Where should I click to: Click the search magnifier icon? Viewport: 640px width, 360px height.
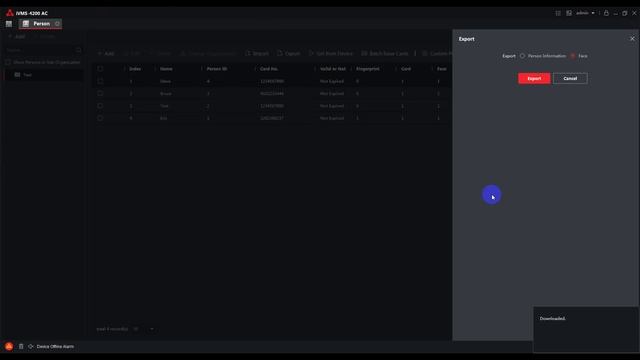(x=78, y=50)
